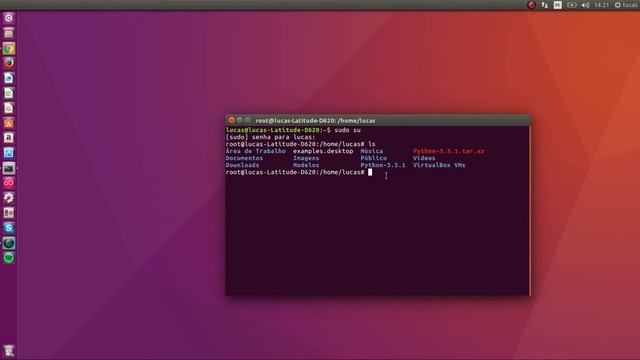This screenshot has width=640, height=360.
Task: Launch Firefox browser from the launcher
Action: (9, 63)
